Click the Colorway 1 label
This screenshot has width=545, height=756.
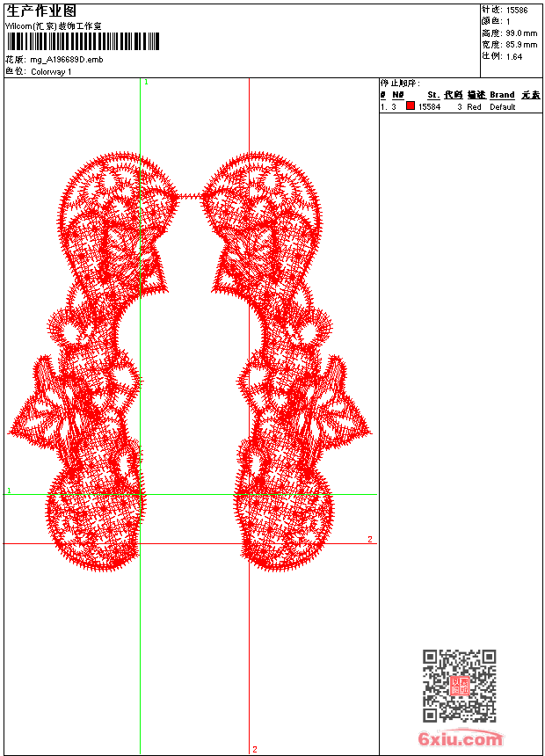[51, 72]
